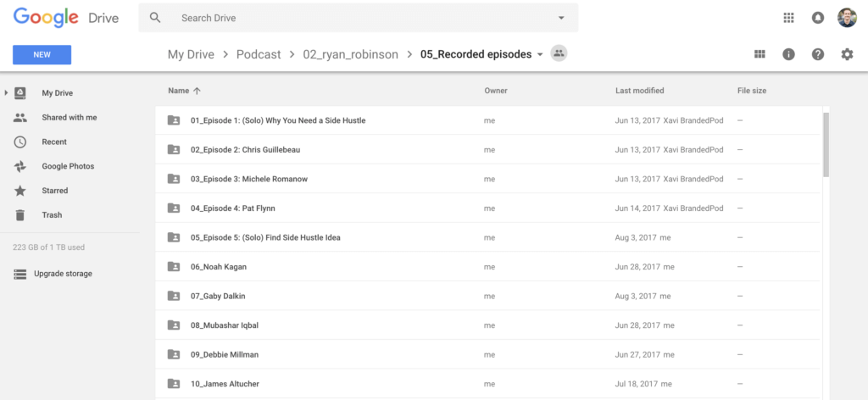Click folder icon of 01_Episode 1 row

174,120
